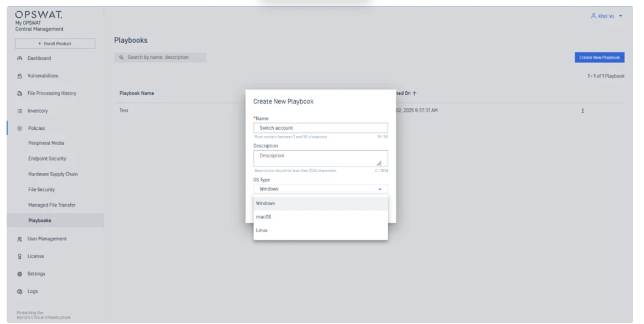Image resolution: width=644 pixels, height=324 pixels.
Task: Click the 9:37:37 AM creation date
Action: click(417, 111)
